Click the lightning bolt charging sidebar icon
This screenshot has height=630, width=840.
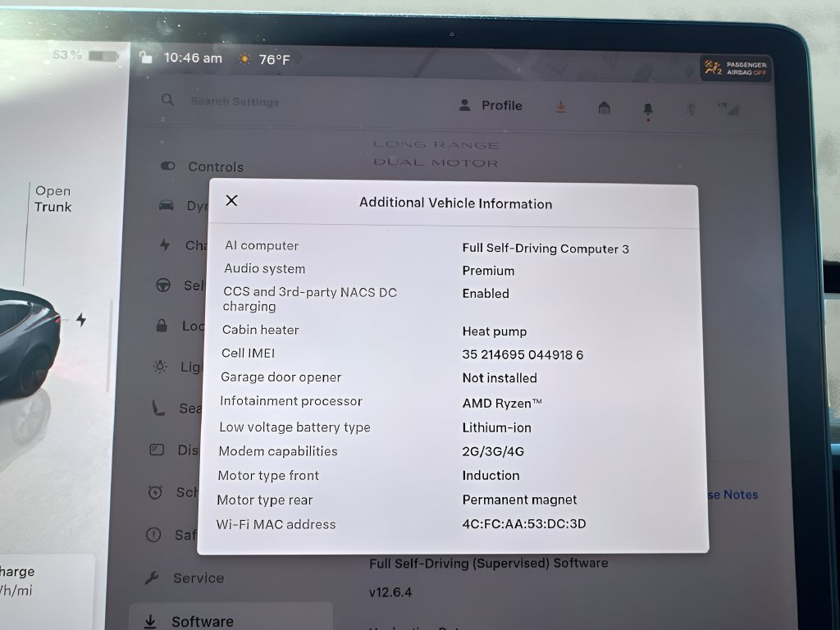[x=165, y=244]
